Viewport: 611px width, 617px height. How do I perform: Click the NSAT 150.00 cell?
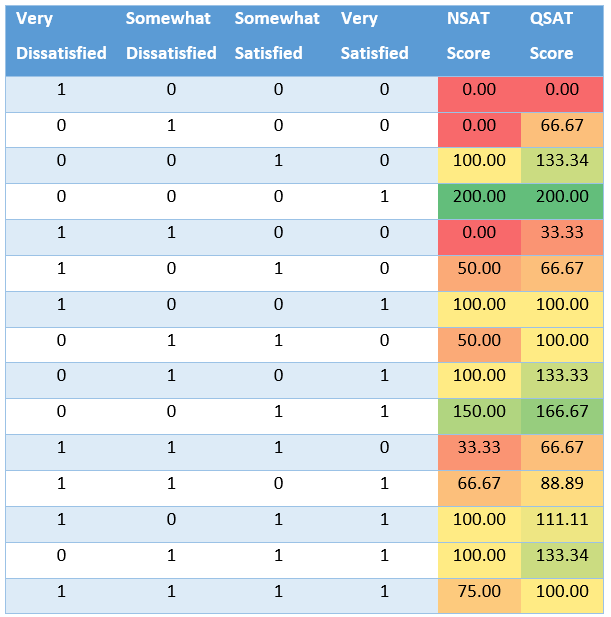(479, 412)
